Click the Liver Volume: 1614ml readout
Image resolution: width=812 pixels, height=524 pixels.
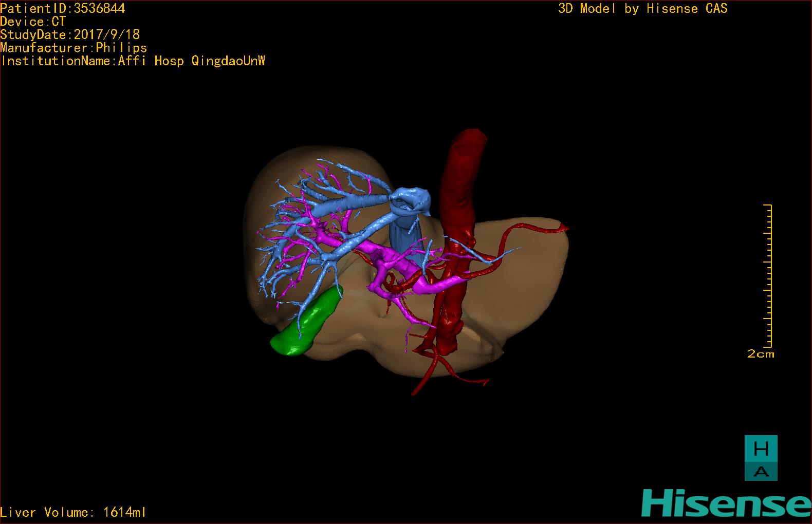point(73,512)
